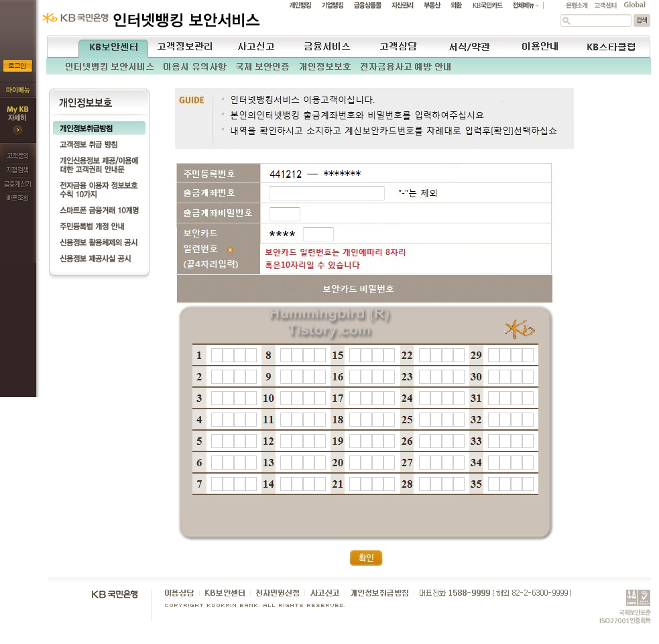Click the magnifier icon in the search box
Image resolution: width=659 pixels, height=644 pixels.
pos(566,20)
